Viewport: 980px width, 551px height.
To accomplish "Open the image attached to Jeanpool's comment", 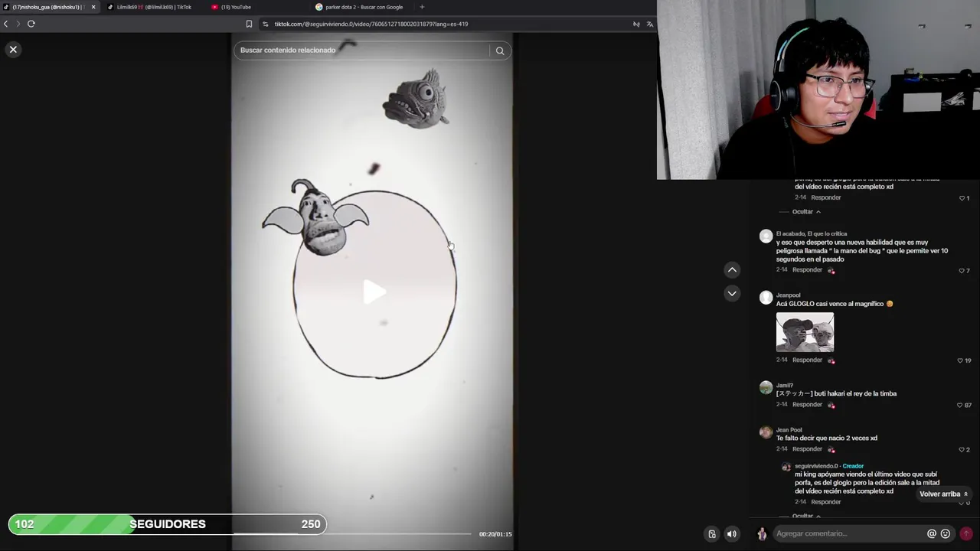I will point(805,332).
